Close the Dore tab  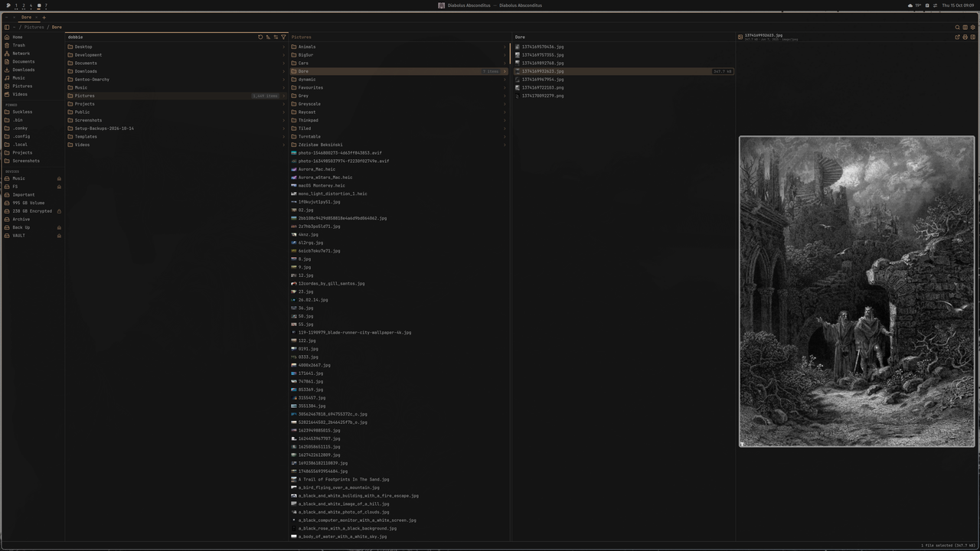pos(36,17)
